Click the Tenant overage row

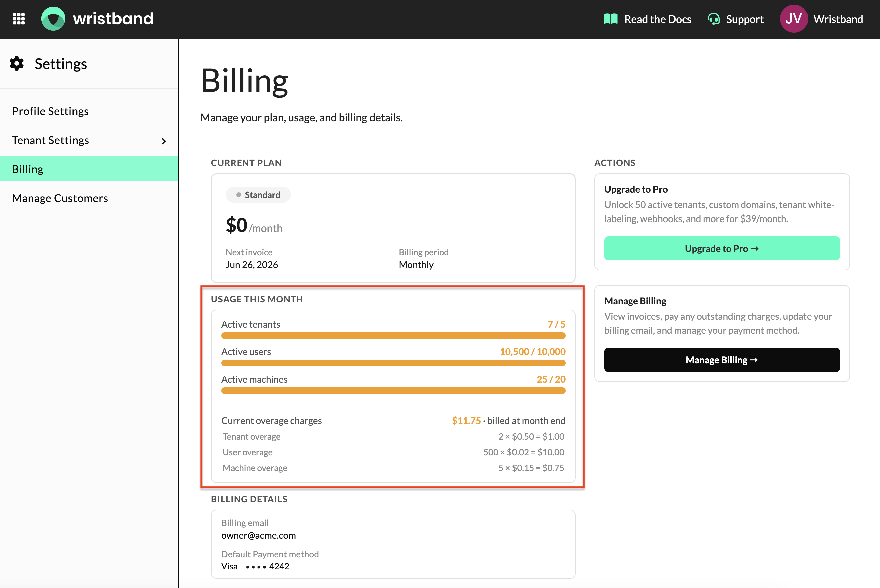(x=393, y=437)
